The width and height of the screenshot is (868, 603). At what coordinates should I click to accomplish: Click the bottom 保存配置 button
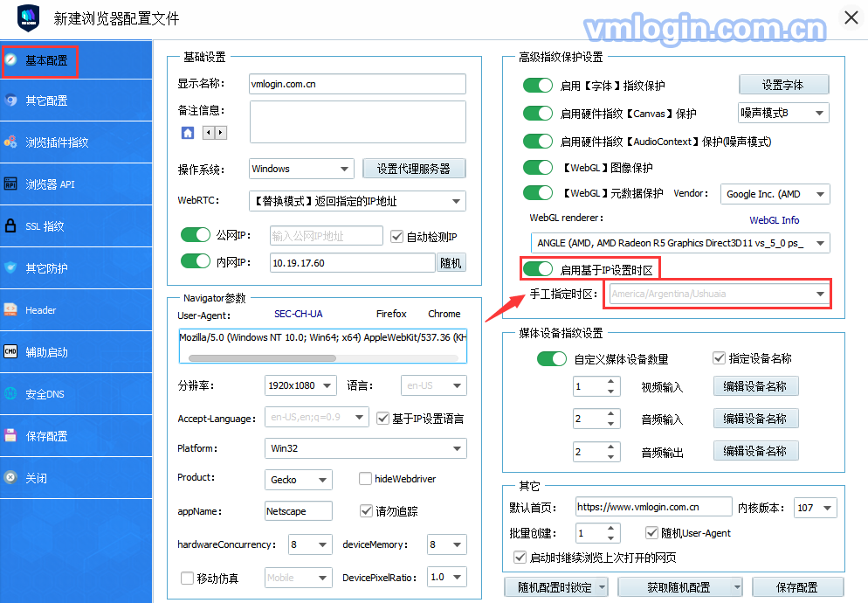[797, 587]
